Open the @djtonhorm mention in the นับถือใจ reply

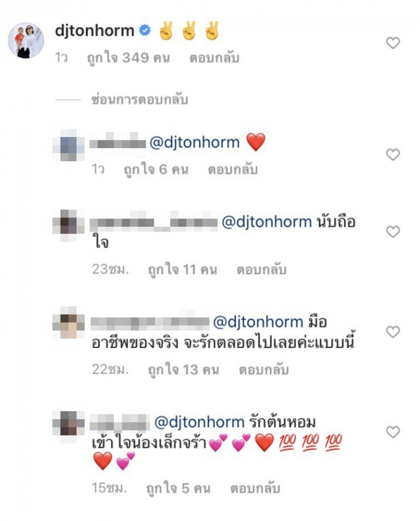pos(267,222)
